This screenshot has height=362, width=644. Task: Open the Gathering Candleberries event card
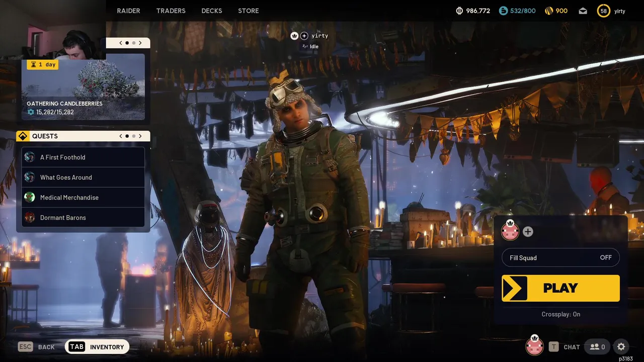pos(83,86)
